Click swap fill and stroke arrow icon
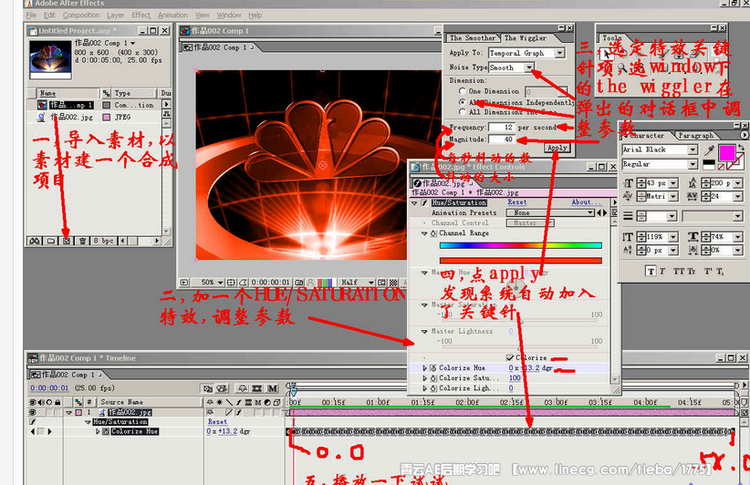The image size is (750, 485). [x=741, y=149]
